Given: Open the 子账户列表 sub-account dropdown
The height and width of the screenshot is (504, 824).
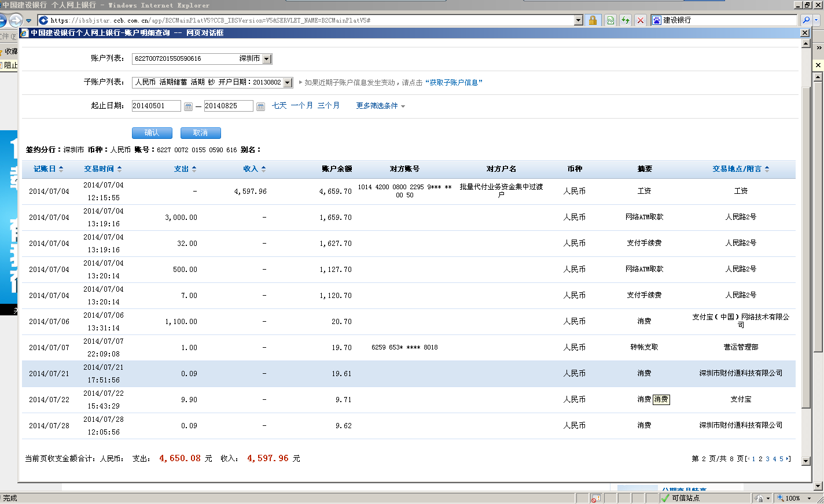Looking at the screenshot, I should (x=288, y=83).
